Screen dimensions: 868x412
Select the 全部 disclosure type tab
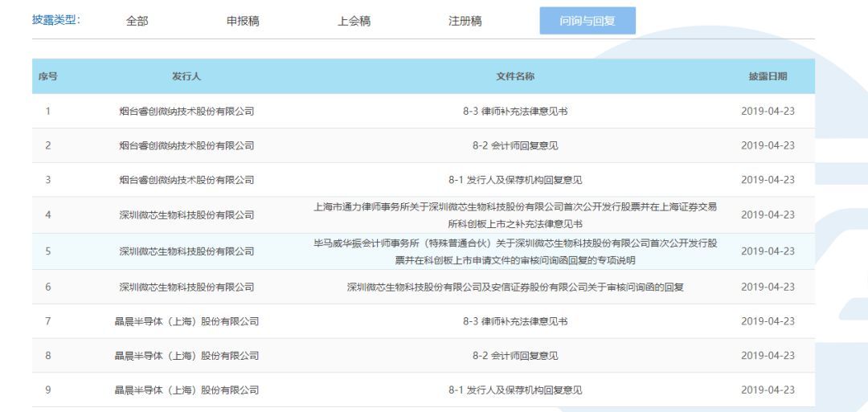coord(137,21)
